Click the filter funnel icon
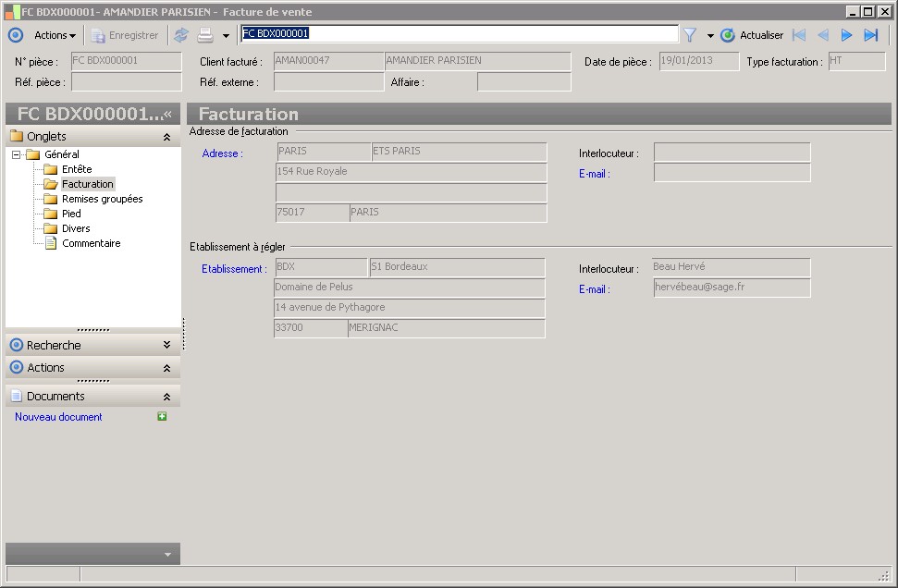898x588 pixels. pos(690,35)
